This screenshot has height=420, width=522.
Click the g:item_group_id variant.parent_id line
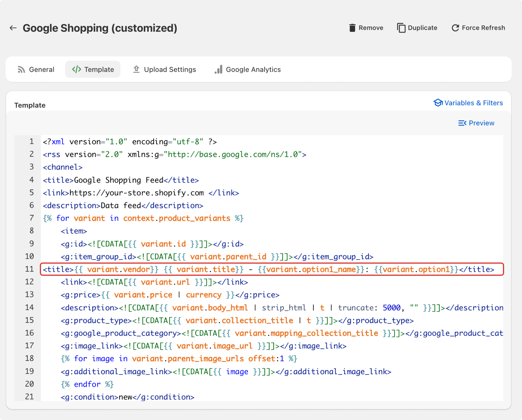click(217, 257)
